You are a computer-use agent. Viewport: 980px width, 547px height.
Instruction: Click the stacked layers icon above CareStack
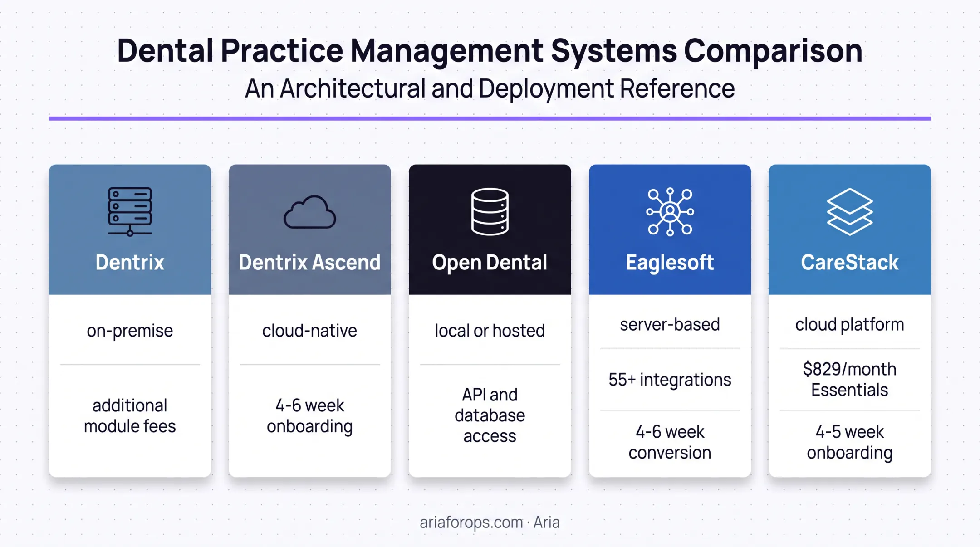849,212
